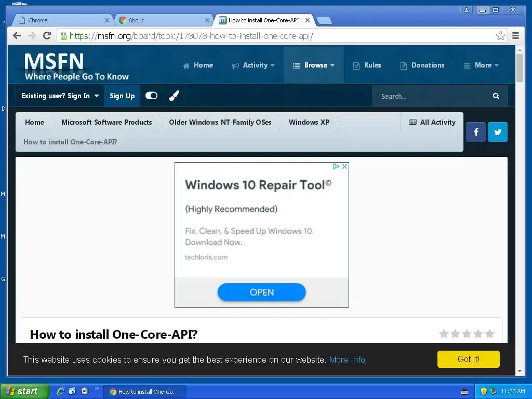
Task: Click the techloris.com ad URL
Action: (206, 257)
